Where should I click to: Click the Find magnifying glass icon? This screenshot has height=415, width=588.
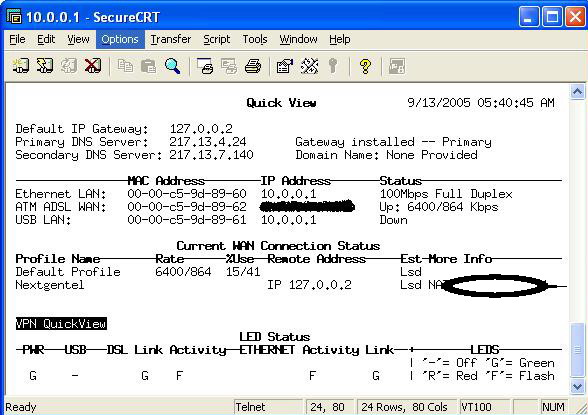[172, 66]
